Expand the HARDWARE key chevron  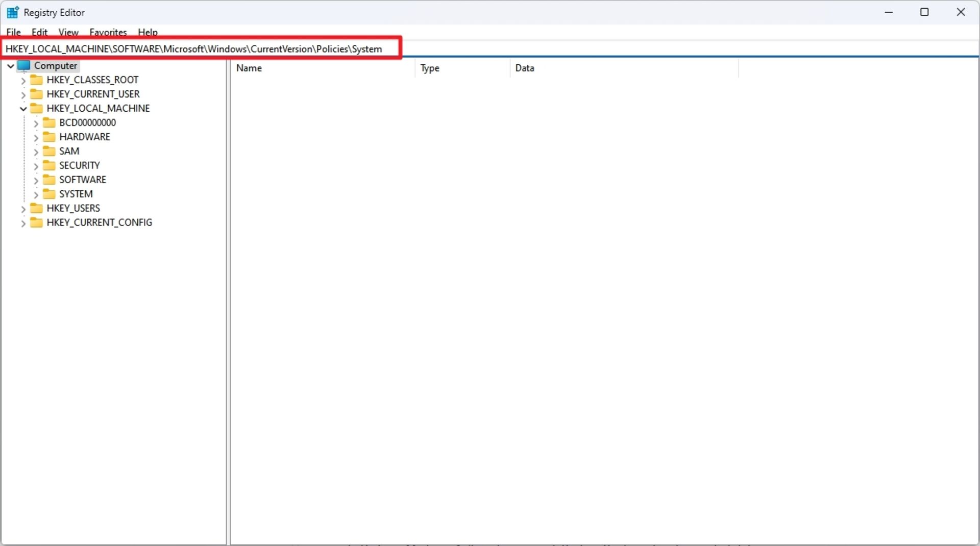click(x=36, y=137)
